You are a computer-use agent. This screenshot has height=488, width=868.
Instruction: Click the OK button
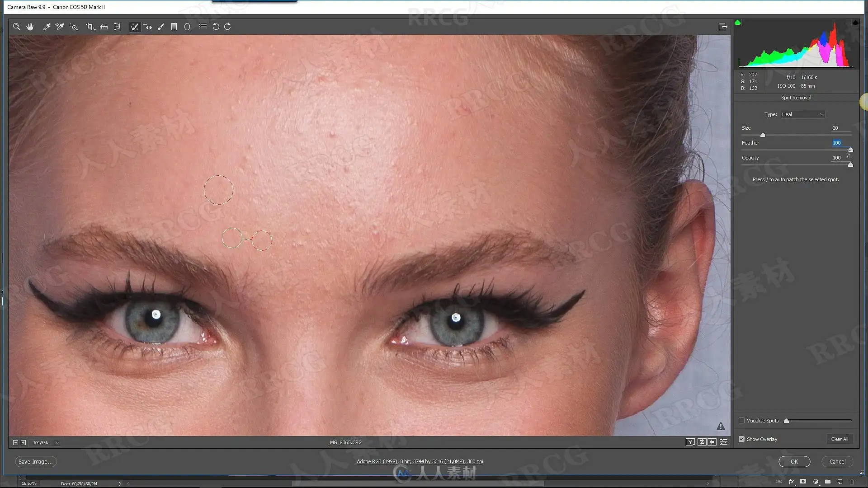point(794,462)
